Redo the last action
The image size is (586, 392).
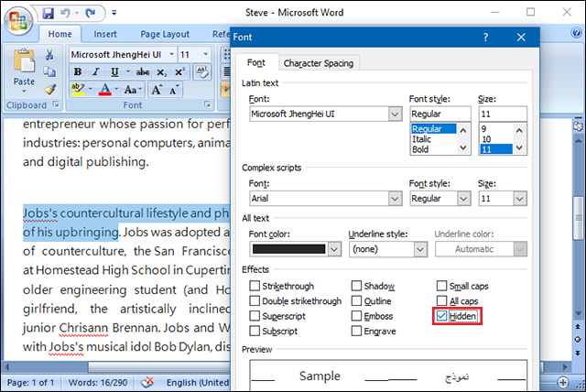(90, 14)
